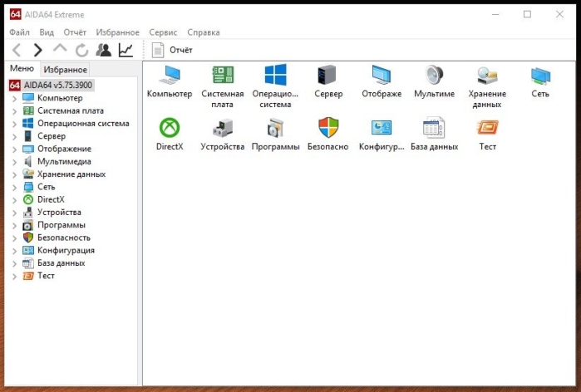Select База данных in the tree
The width and height of the screenshot is (581, 392).
(x=62, y=262)
